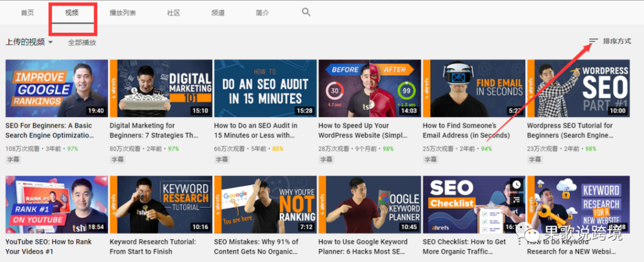Click the 85% rating on SEO Audit video
644x262 pixels.
coord(278,149)
